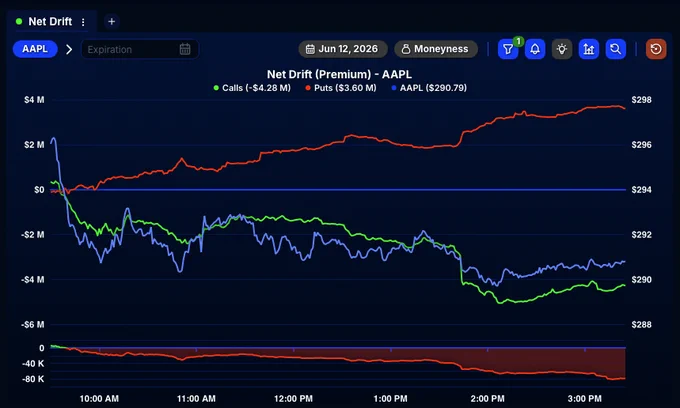Click the 10:00 AM time axis label
680x408 pixels.
tap(99, 398)
